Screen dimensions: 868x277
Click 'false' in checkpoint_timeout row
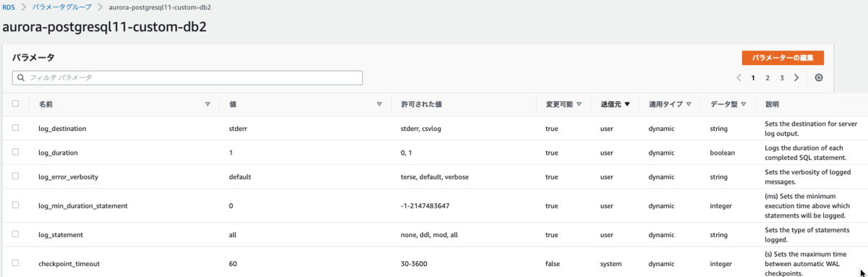(553, 264)
